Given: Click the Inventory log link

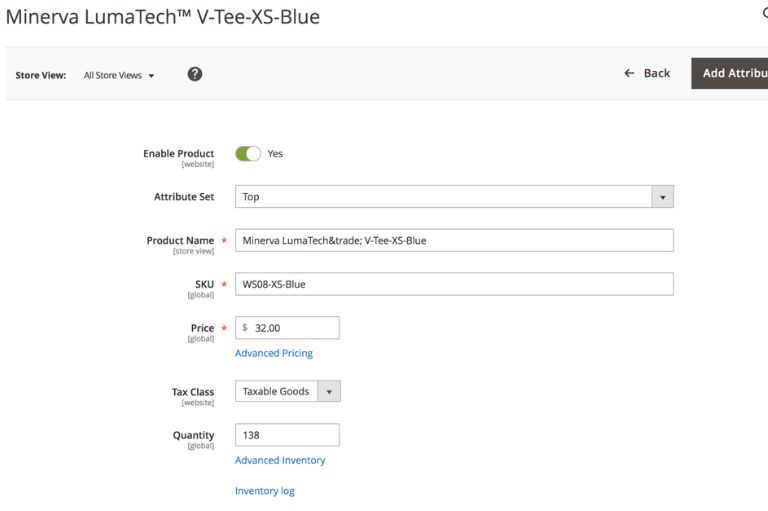Looking at the screenshot, I should coord(265,491).
